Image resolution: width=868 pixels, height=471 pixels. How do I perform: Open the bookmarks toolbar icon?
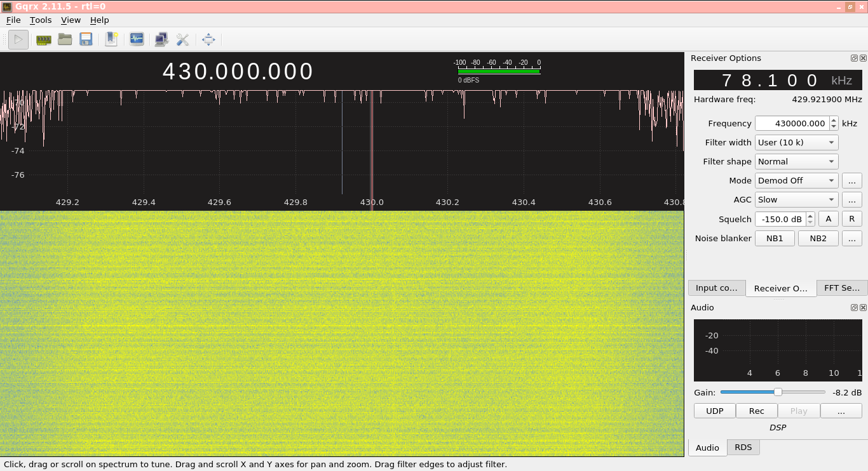click(x=111, y=39)
